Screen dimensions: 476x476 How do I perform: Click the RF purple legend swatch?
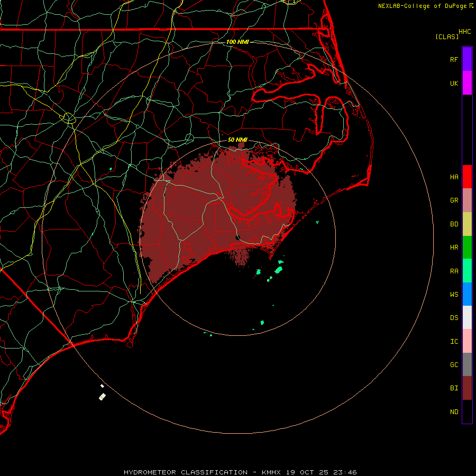(x=467, y=59)
